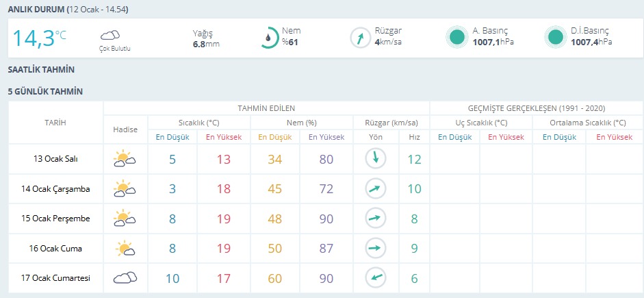
Task: Click the Hadise column header
Action: click(x=125, y=129)
